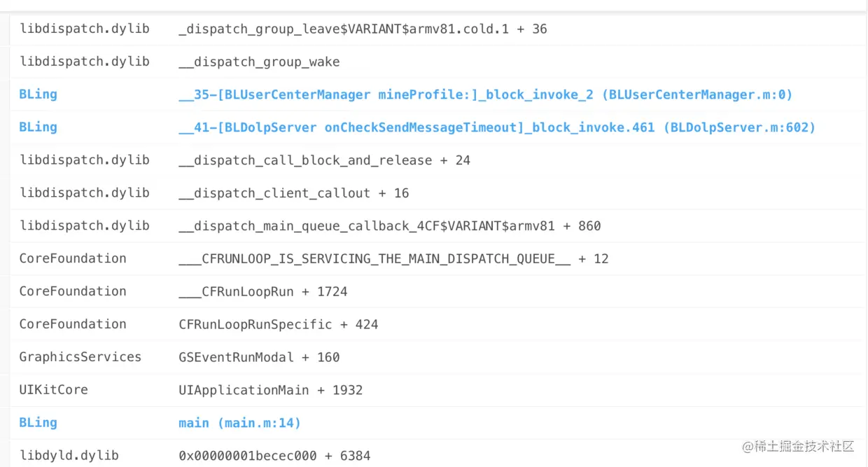Select __dispatch_client_callout + 16 symbol
Image resolution: width=868 pixels, height=467 pixels.
pos(293,193)
